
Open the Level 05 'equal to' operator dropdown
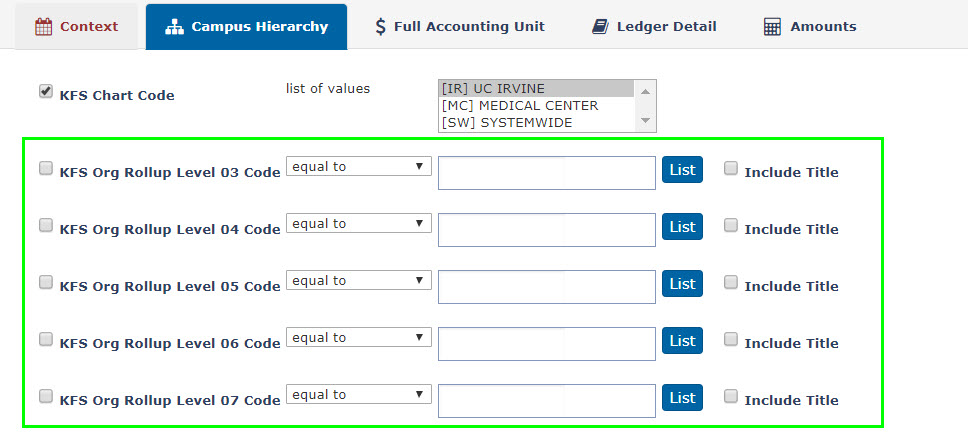[359, 280]
